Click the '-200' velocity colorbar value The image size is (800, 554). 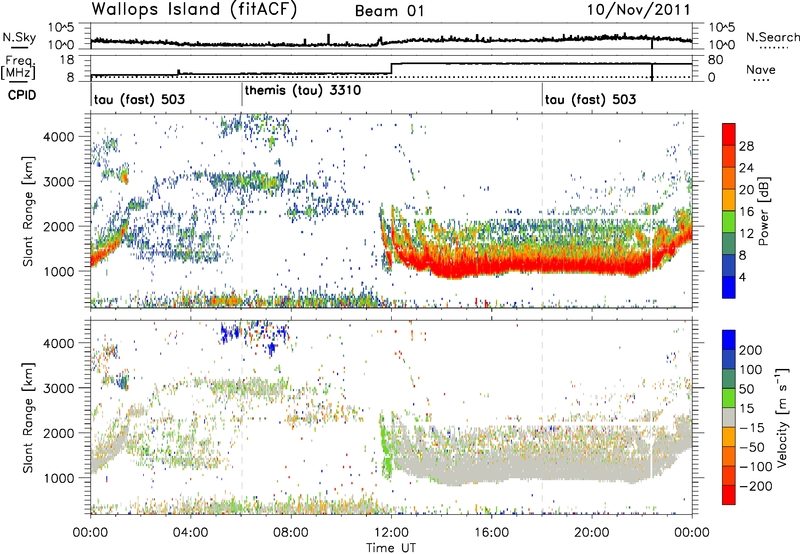pos(756,486)
